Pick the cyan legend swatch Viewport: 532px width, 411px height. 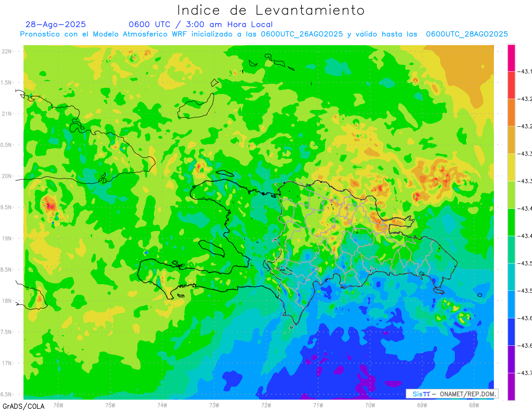tap(511, 277)
